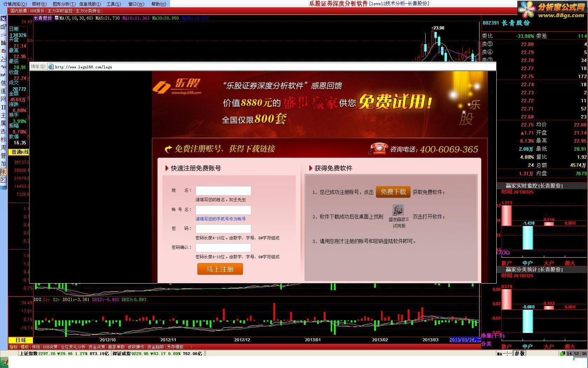This screenshot has width=588, height=368.
Task: Open the 图形分析(T) menu
Action: coord(64,4)
